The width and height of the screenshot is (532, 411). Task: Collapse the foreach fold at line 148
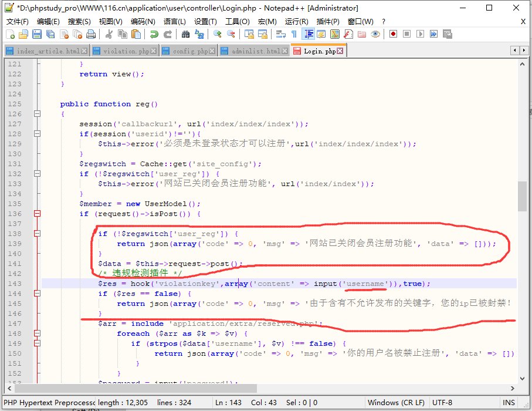coord(38,333)
